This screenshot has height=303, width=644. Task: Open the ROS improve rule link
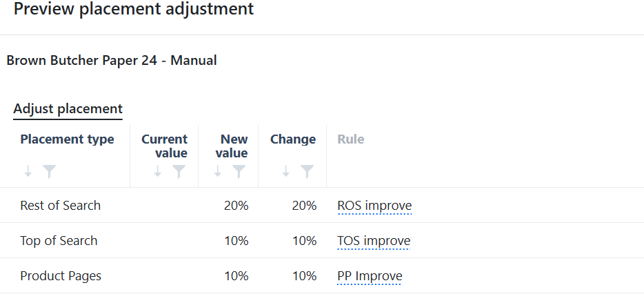[374, 206]
